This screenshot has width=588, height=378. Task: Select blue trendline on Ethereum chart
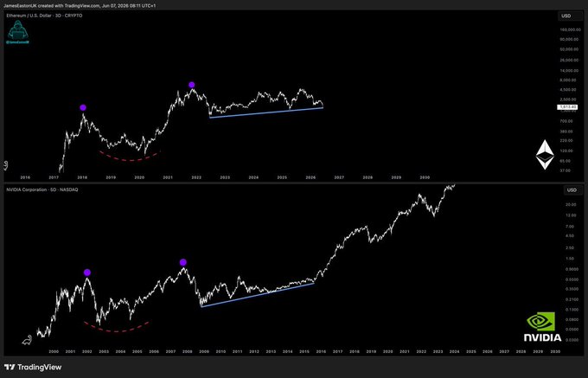click(x=266, y=112)
